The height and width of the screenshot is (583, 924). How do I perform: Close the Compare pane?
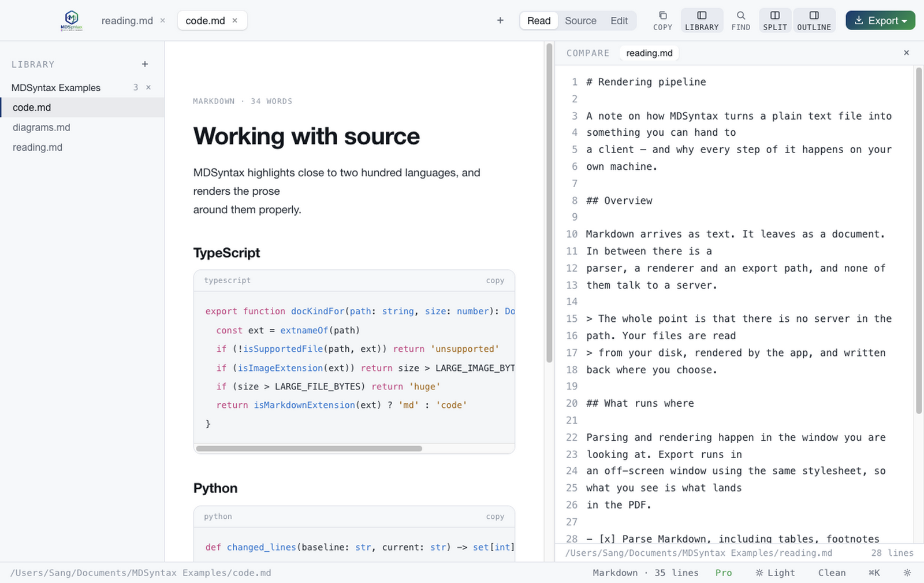point(907,53)
